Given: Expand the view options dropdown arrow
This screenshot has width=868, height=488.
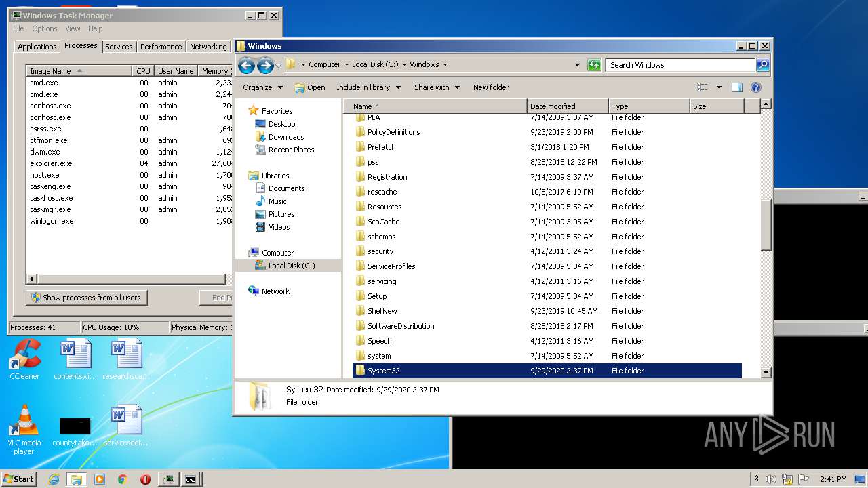Looking at the screenshot, I should tap(719, 87).
